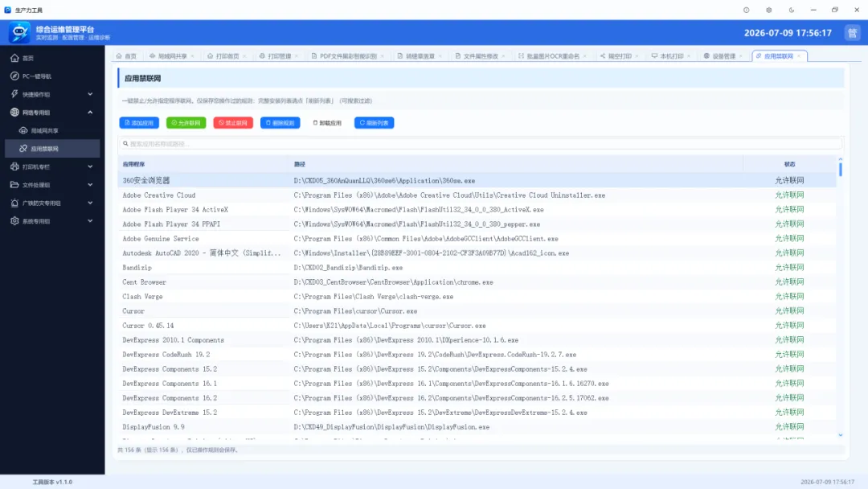Screen dimensions: 868x489
Task: Select the Clash Verge row
Action: [477, 296]
